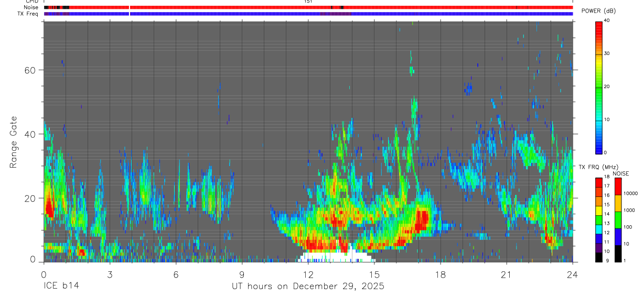This screenshot has height=297, width=644.
Task: Click the green swatch in the NOISE legend
Action: click(x=618, y=219)
